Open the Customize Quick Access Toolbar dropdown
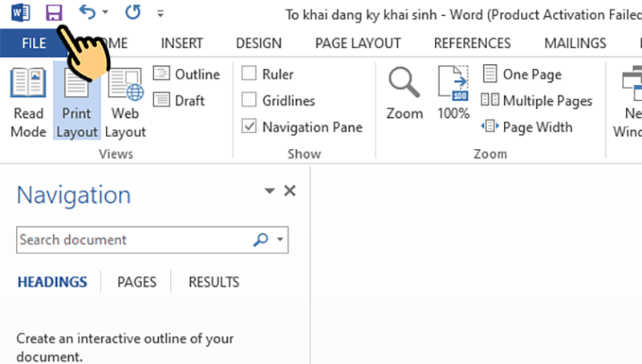This screenshot has width=642, height=364. tap(160, 14)
